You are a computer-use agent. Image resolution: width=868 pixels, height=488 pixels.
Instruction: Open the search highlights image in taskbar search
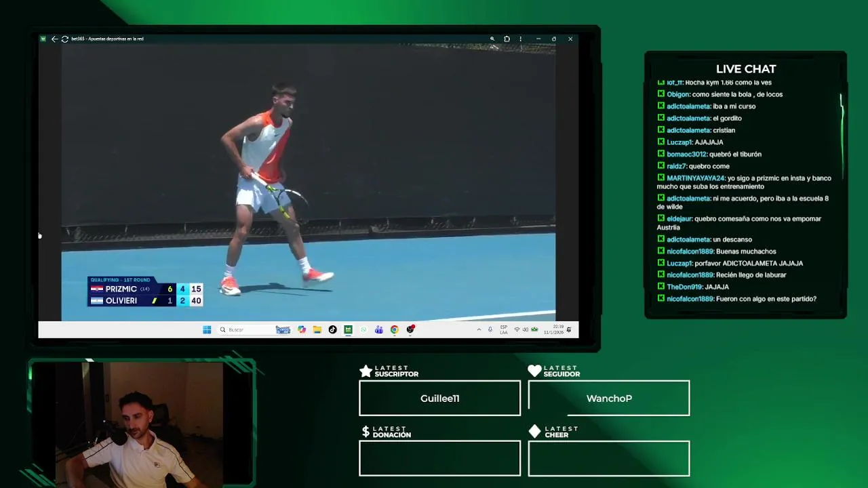click(283, 329)
